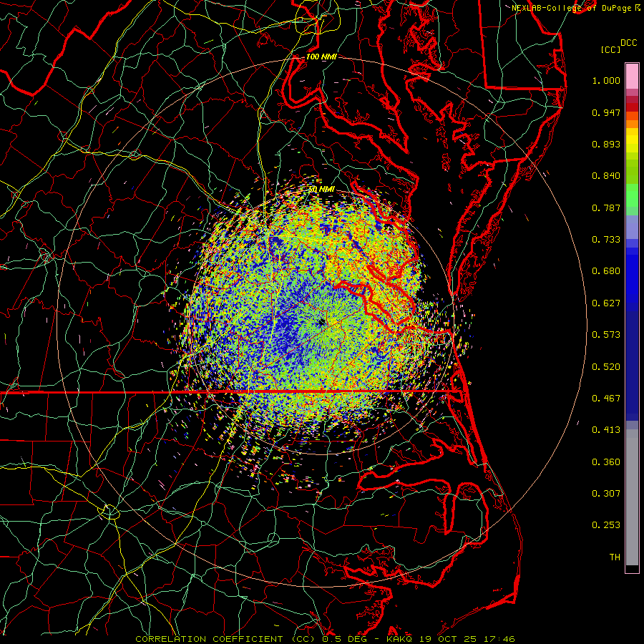The height and width of the screenshot is (644, 644).
Task: Click the 0.307 legend value
Action: (x=606, y=494)
